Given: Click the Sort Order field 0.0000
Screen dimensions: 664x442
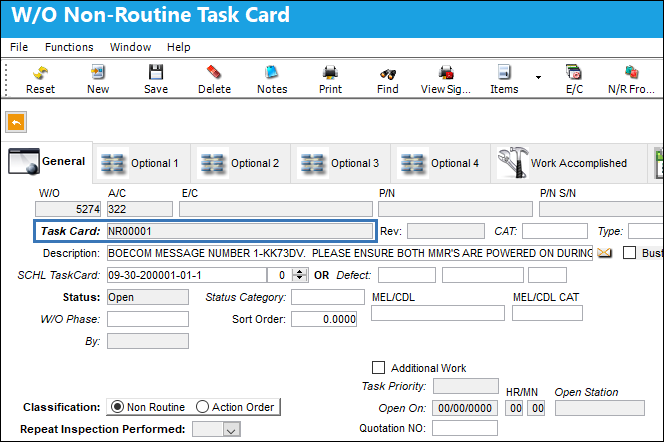Looking at the screenshot, I should coord(324,319).
